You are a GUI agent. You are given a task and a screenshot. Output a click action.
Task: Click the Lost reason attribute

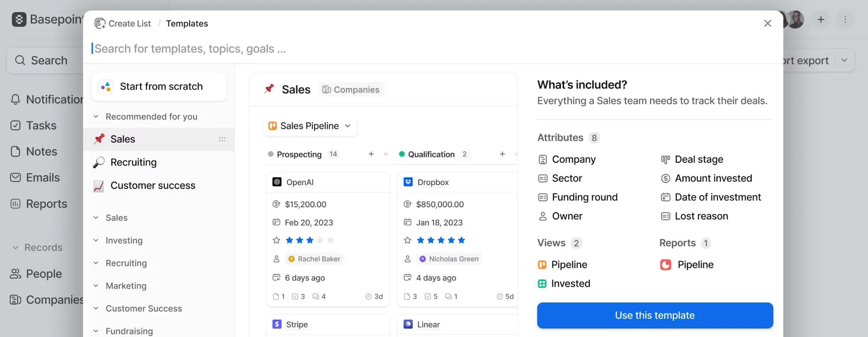tap(694, 216)
